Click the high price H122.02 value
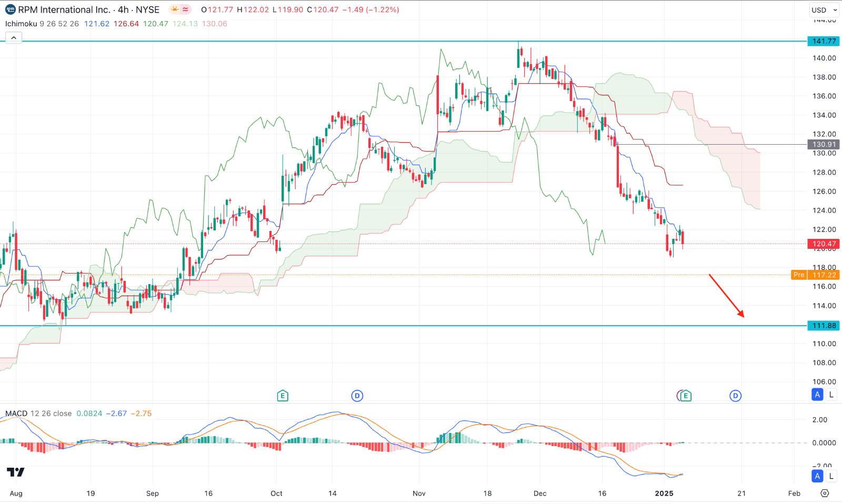The height and width of the screenshot is (504, 842). 254,9
